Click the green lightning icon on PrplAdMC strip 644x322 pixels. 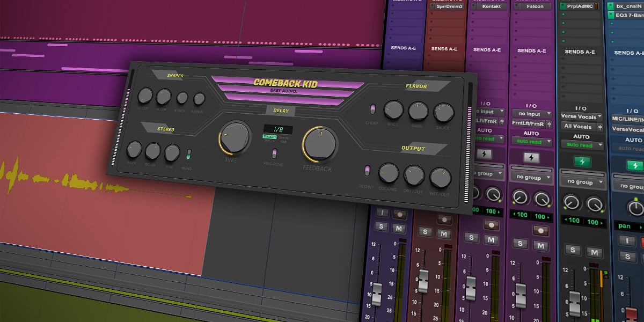tap(583, 162)
